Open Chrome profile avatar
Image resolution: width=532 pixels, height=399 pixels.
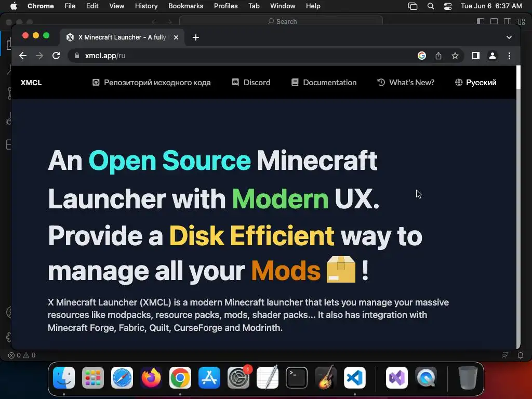pyautogui.click(x=493, y=56)
